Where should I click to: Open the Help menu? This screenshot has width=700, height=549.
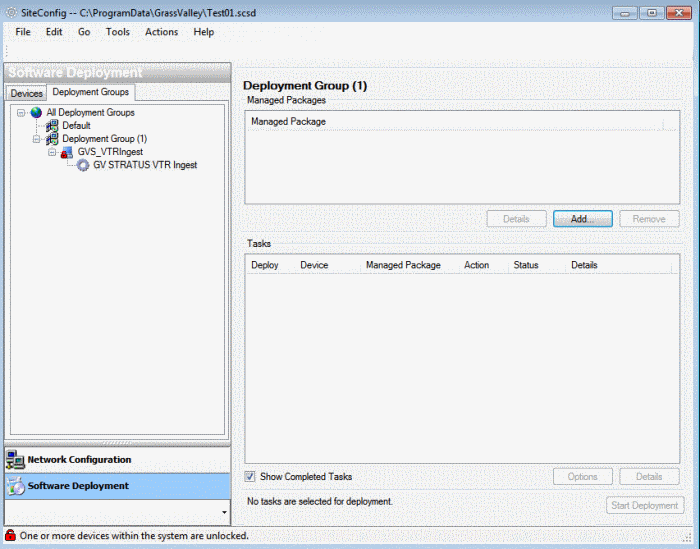pos(204,32)
